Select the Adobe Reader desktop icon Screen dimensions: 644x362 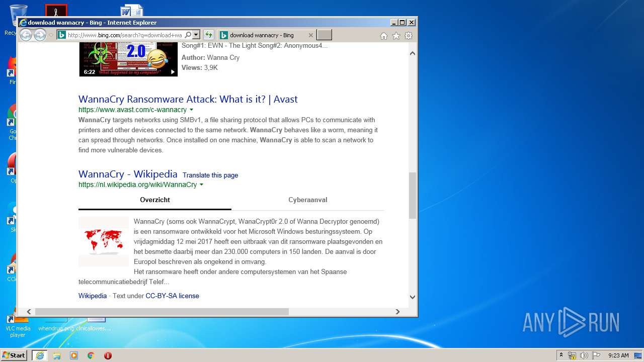pos(56,11)
